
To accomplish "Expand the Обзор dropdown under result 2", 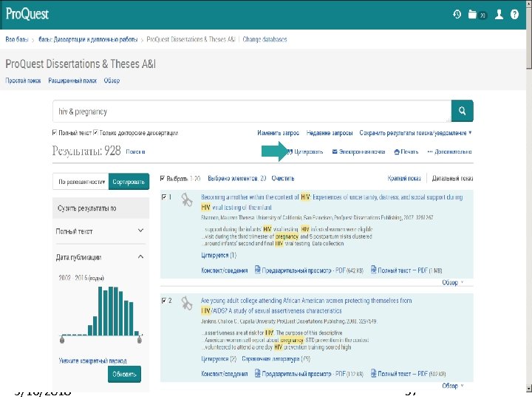I will click(x=453, y=386).
